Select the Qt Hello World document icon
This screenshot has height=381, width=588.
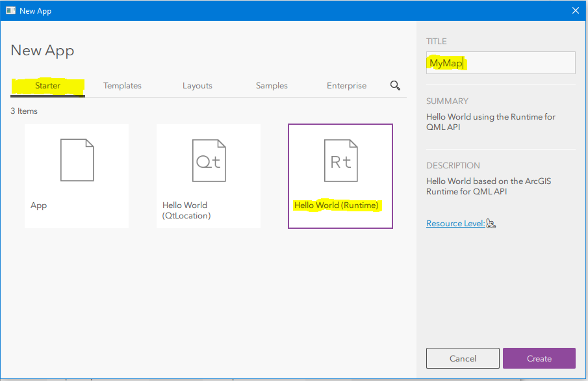pos(209,161)
